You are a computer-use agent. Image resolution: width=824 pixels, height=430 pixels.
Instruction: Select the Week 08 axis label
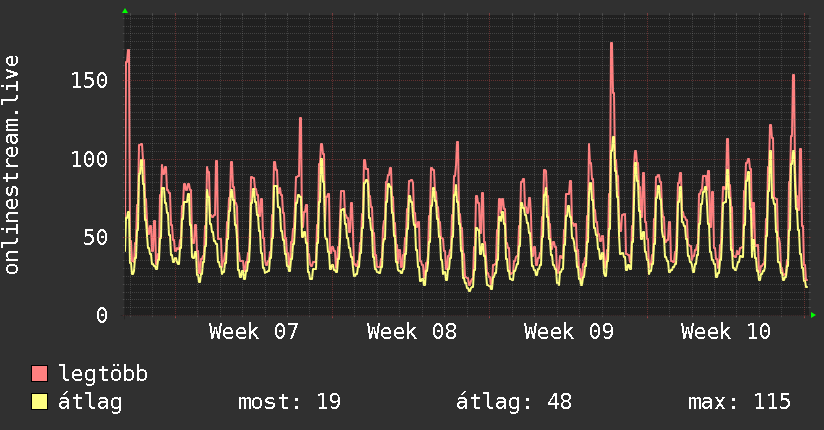click(411, 332)
